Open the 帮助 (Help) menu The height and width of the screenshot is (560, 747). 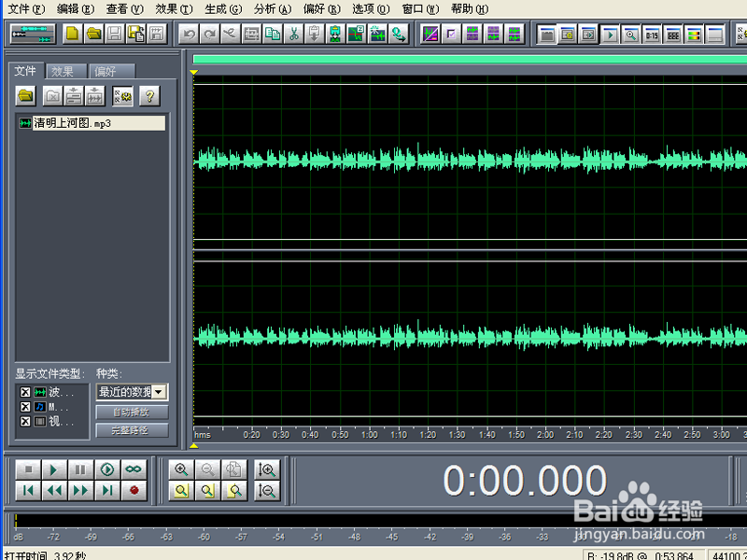click(470, 8)
